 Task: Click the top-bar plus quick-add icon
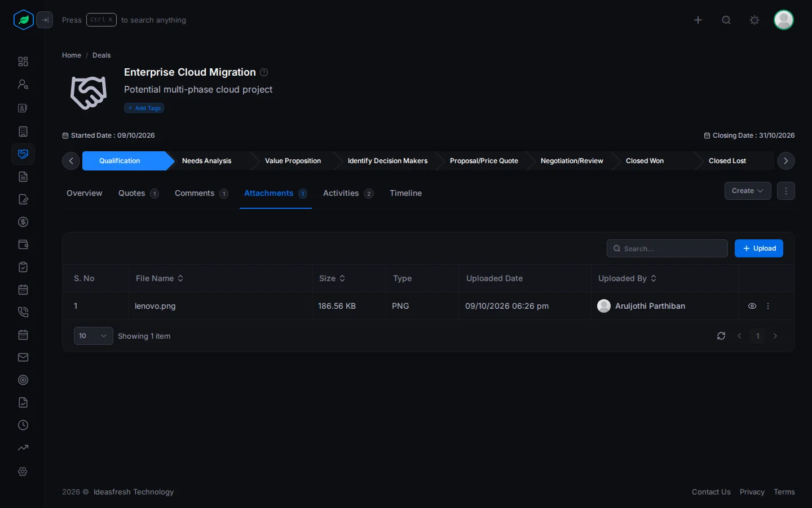(x=698, y=20)
